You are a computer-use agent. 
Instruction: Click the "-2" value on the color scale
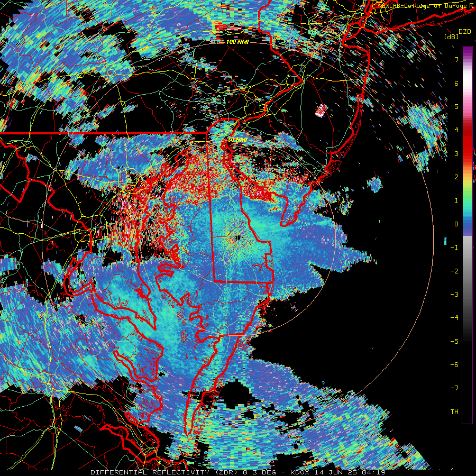(x=454, y=271)
